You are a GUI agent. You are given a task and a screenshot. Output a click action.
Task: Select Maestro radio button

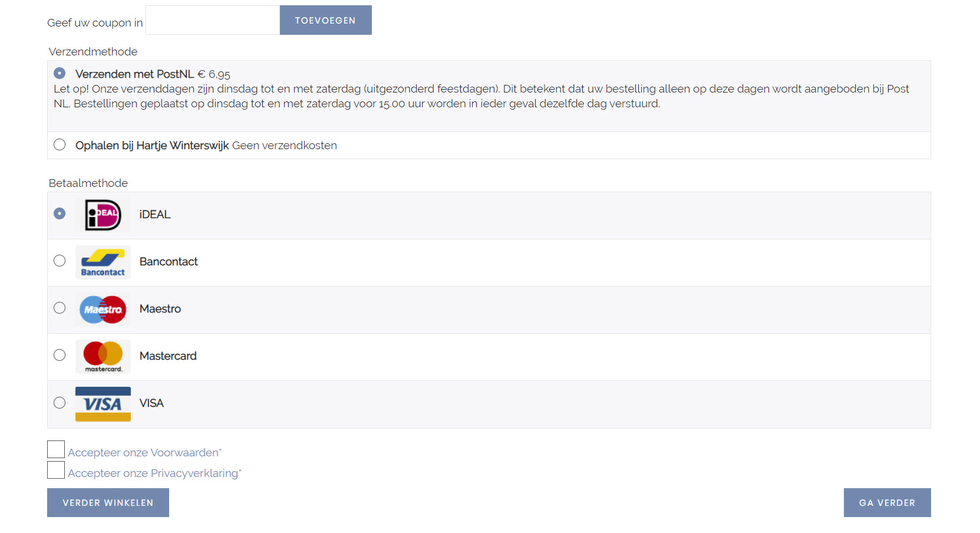click(60, 308)
